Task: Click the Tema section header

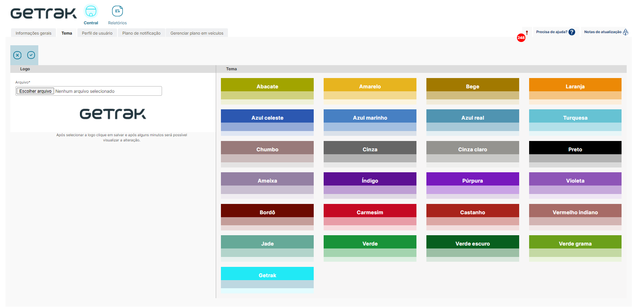Action: click(x=421, y=69)
